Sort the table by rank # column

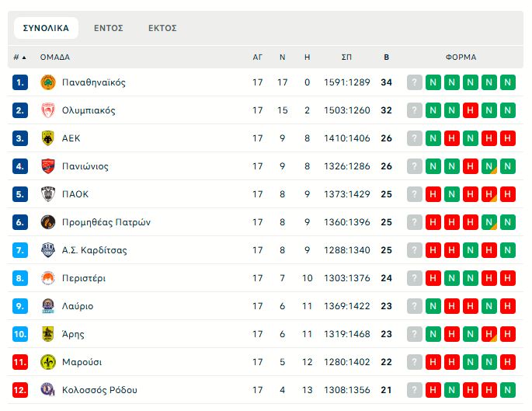tap(19, 57)
